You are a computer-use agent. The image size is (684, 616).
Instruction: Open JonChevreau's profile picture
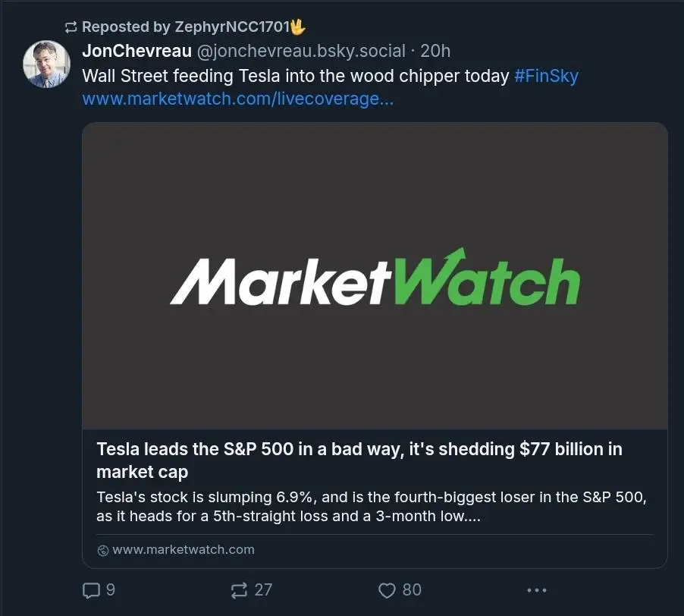point(47,64)
